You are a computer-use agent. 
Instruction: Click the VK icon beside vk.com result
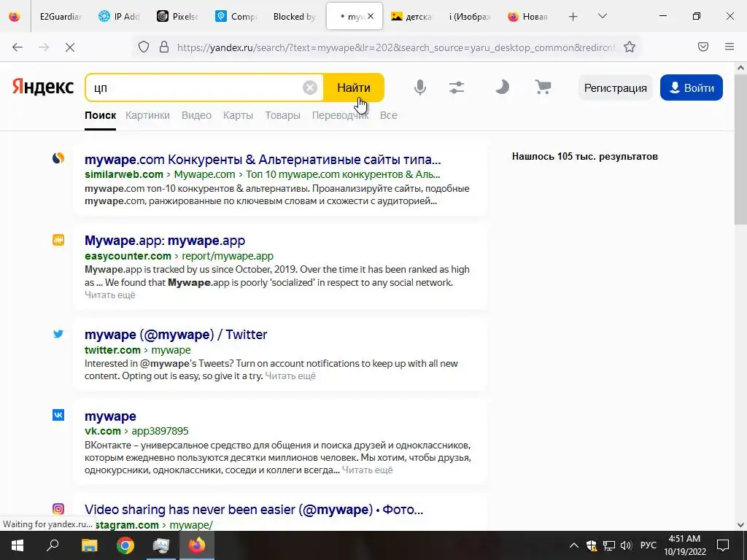(x=58, y=415)
